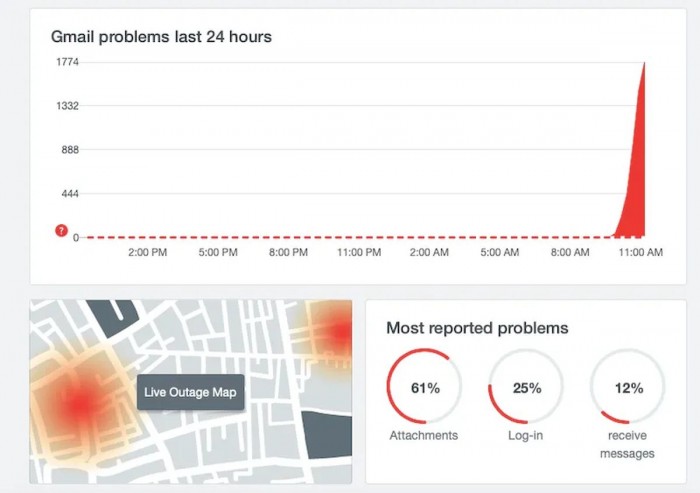700x493 pixels.
Task: Click the Attachments label under the gauge
Action: pyautogui.click(x=424, y=435)
